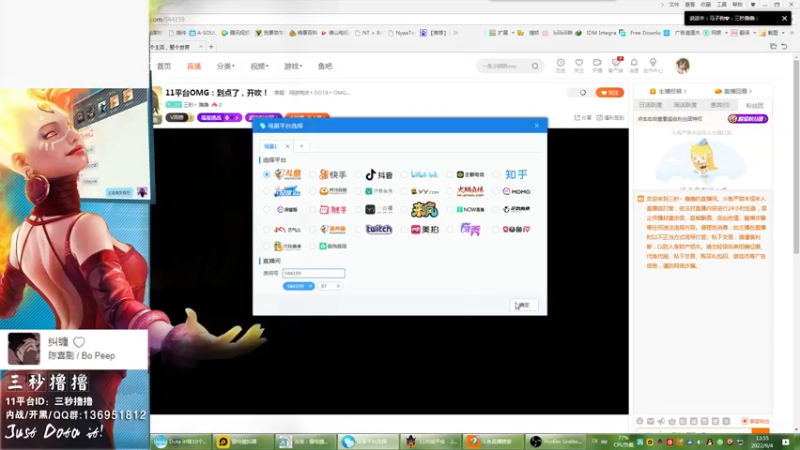Click the MOMO logo

point(516,192)
